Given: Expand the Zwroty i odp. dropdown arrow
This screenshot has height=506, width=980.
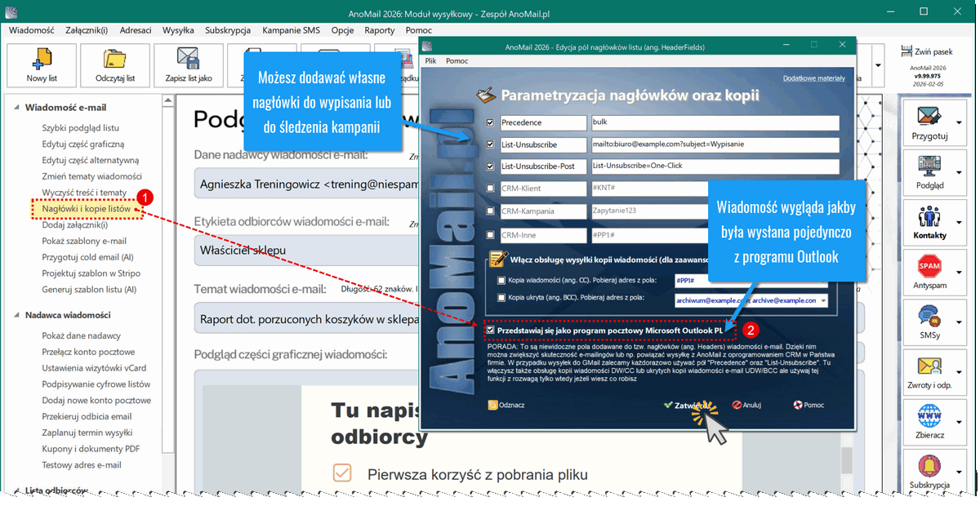Looking at the screenshot, I should pos(959,372).
